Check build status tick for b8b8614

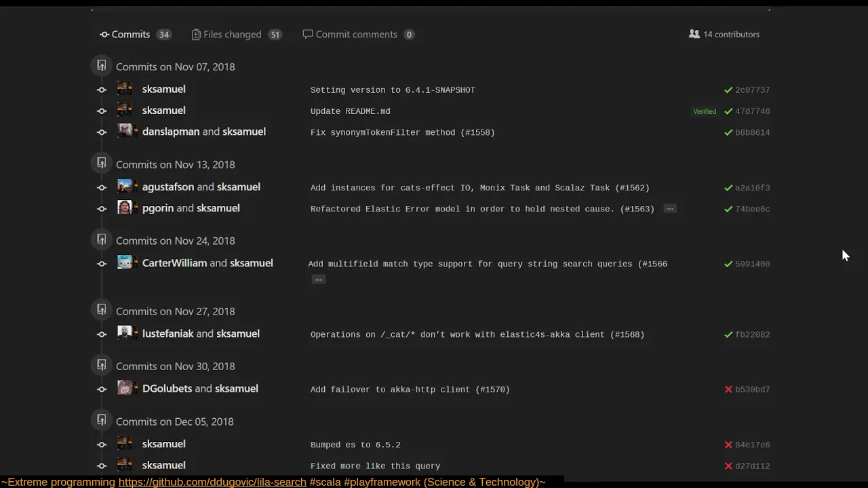click(x=728, y=133)
